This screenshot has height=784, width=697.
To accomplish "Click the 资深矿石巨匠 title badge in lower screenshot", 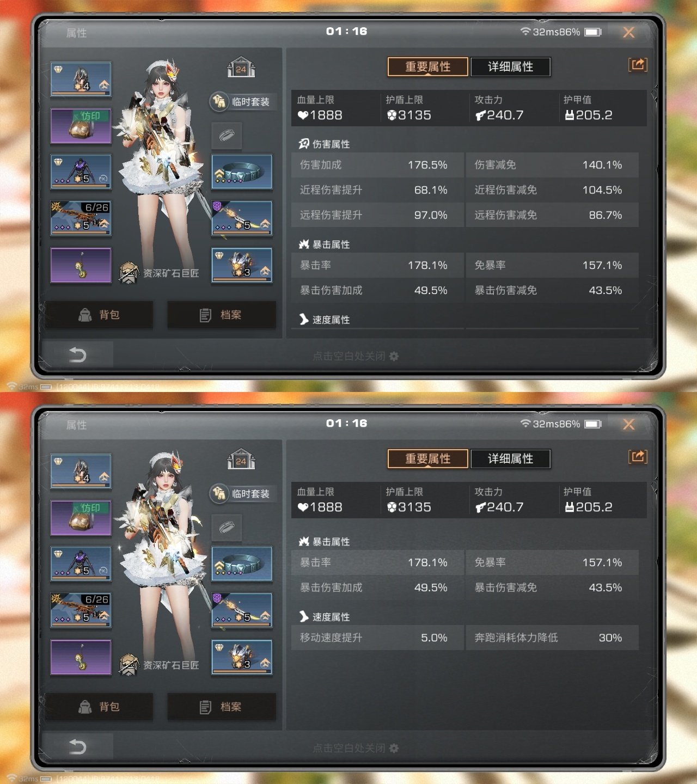I will (x=159, y=665).
